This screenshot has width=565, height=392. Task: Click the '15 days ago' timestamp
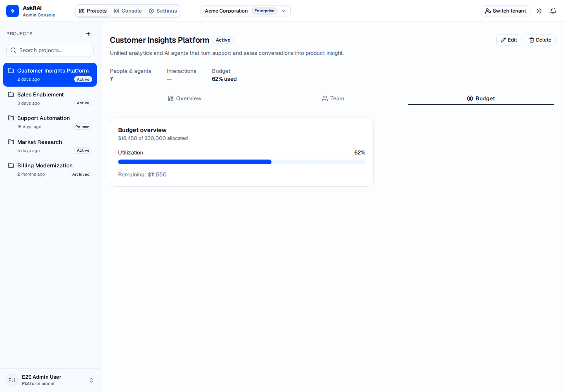click(29, 127)
